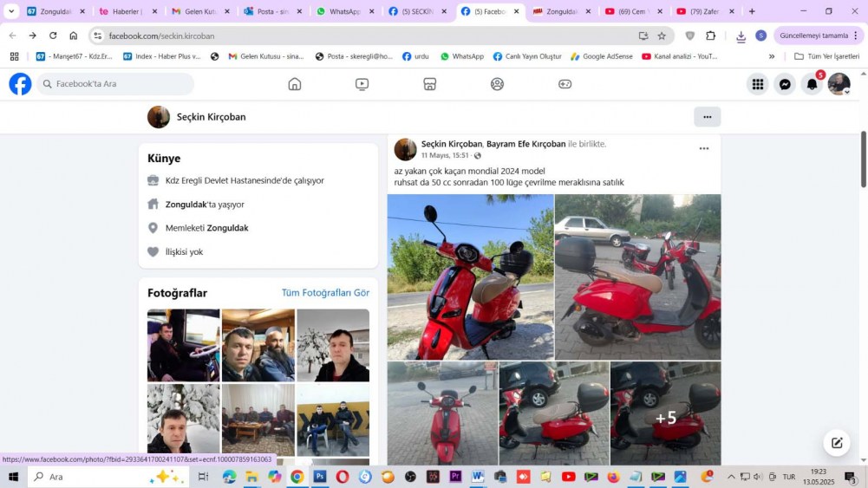This screenshot has width=868, height=488.
Task: Open the Facebook apps grid menu
Action: point(758,84)
